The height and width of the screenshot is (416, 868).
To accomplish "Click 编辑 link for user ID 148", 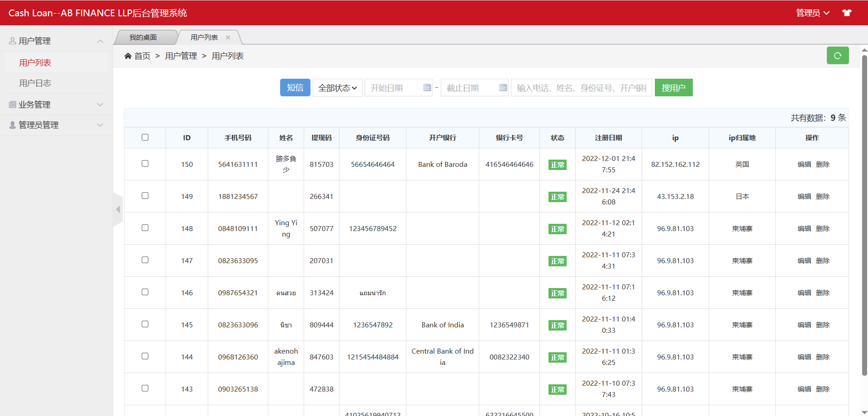I will coord(804,229).
